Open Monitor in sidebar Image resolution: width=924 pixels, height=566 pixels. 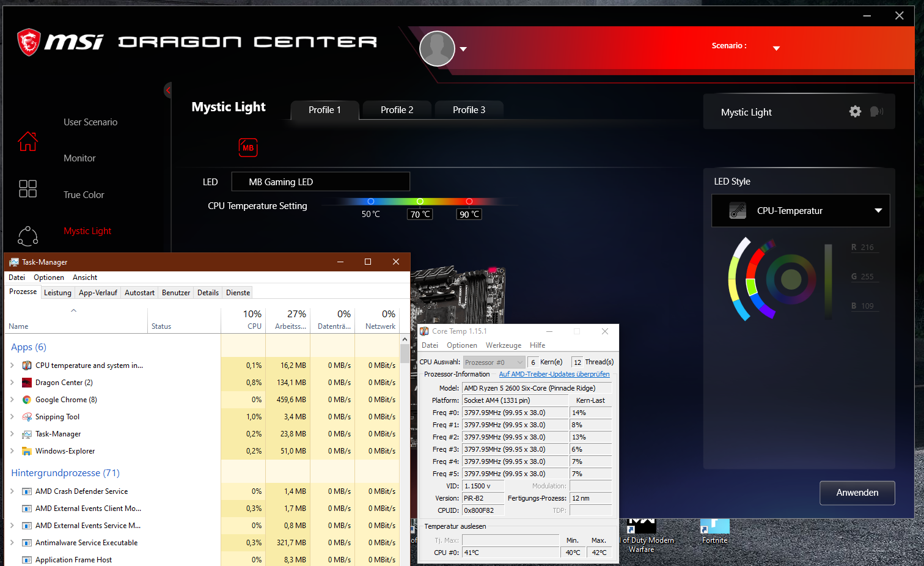pos(79,158)
